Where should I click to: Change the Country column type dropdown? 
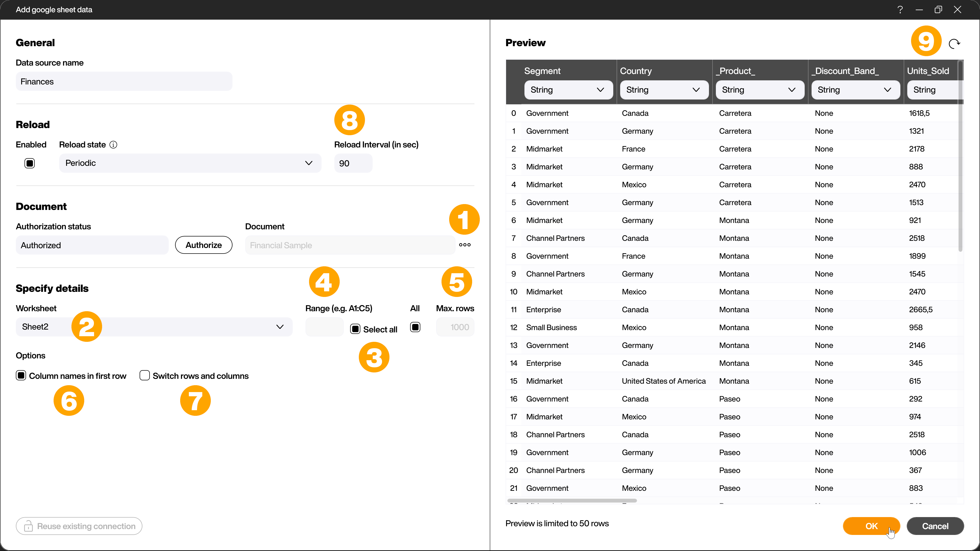(x=664, y=90)
